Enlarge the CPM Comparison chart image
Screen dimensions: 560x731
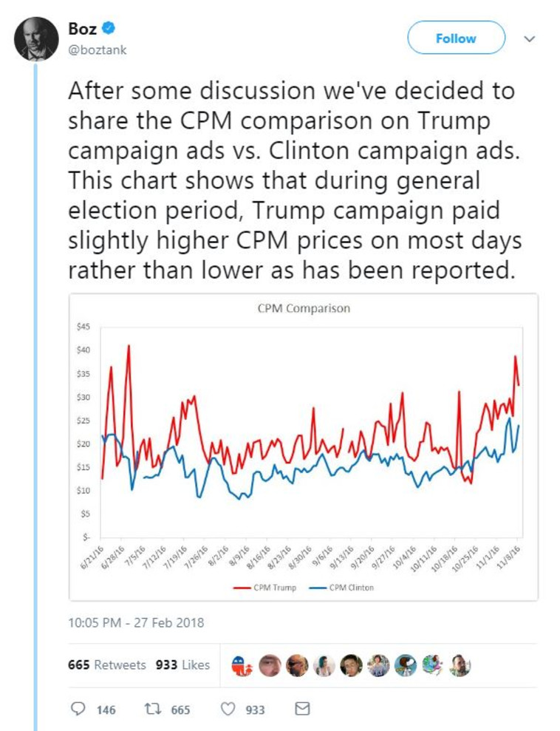coord(303,443)
